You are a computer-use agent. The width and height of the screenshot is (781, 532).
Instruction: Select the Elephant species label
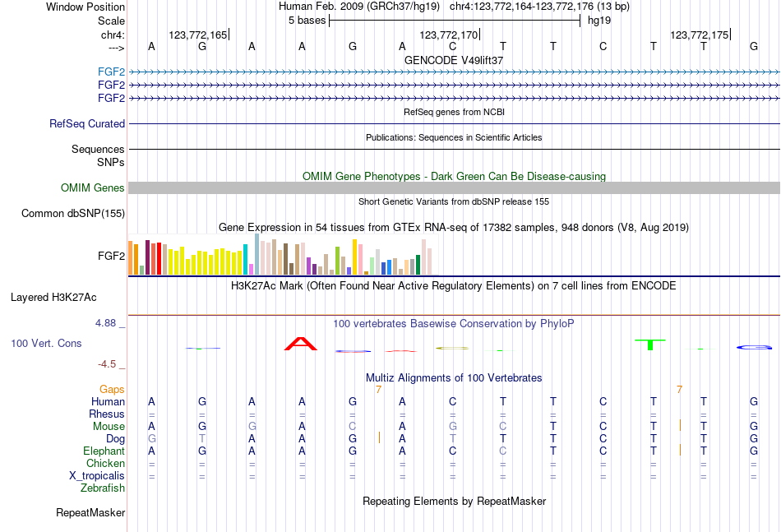point(104,451)
